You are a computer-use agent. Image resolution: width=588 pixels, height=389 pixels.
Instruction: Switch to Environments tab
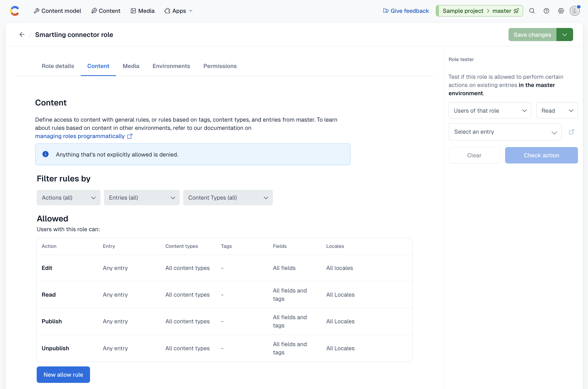(x=171, y=66)
